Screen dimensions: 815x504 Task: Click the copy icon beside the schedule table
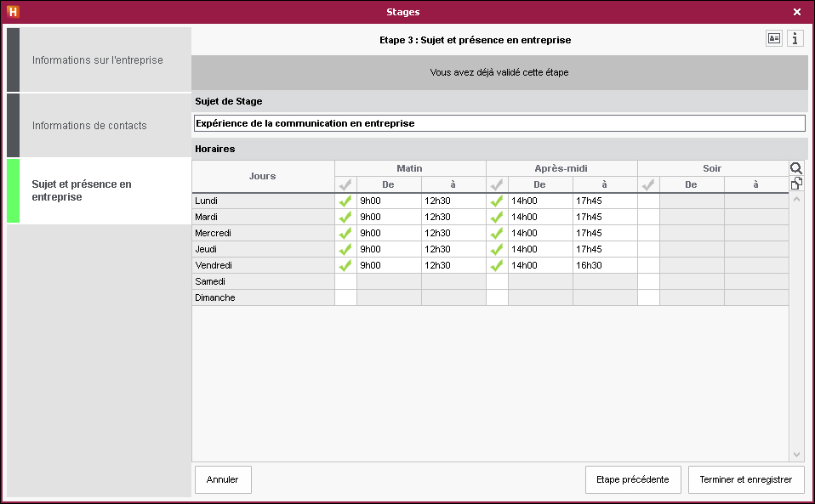tap(796, 184)
